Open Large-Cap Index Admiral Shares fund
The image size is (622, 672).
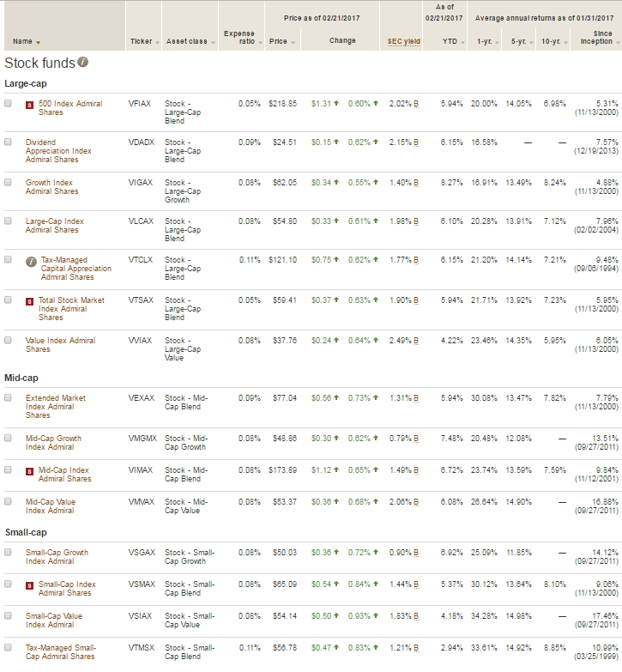click(54, 226)
